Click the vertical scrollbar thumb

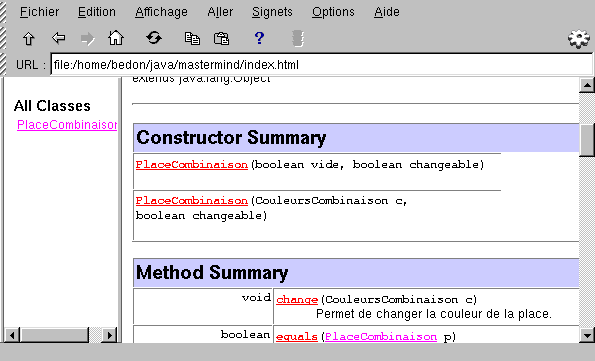pos(587,140)
